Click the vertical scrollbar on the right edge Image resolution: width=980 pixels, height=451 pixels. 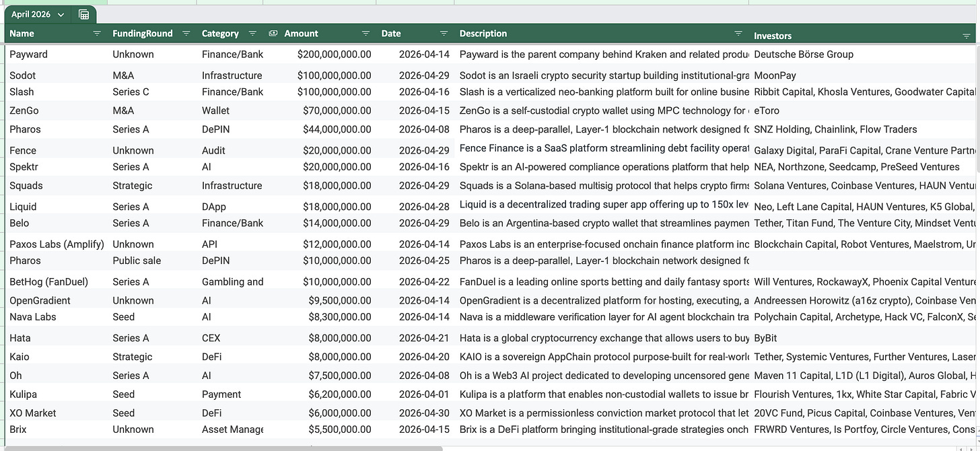[x=978, y=108]
